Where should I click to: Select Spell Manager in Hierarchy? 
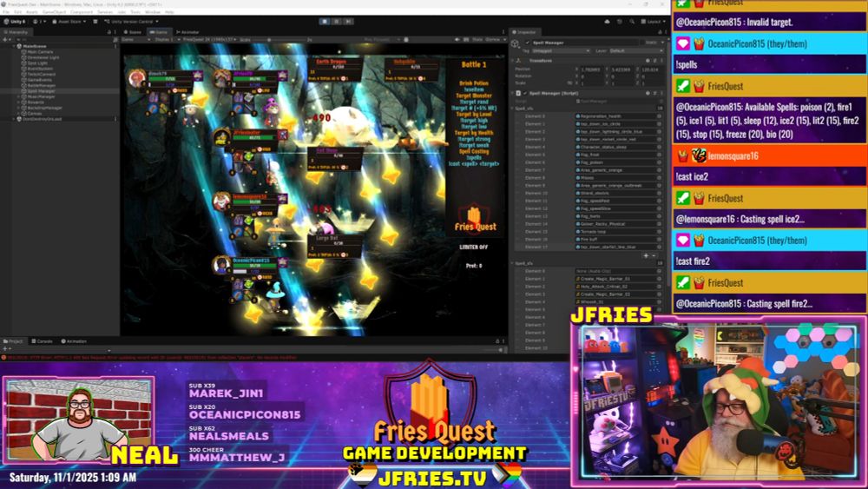(x=41, y=91)
